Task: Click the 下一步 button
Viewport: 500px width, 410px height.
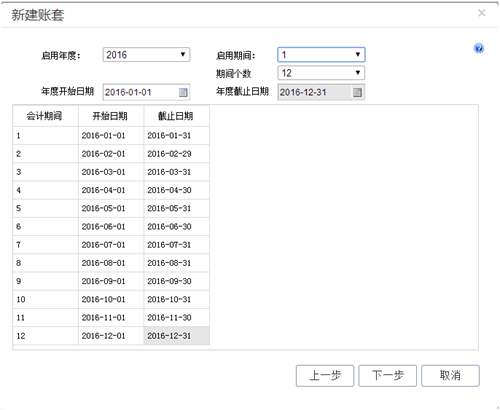Action: [x=387, y=376]
